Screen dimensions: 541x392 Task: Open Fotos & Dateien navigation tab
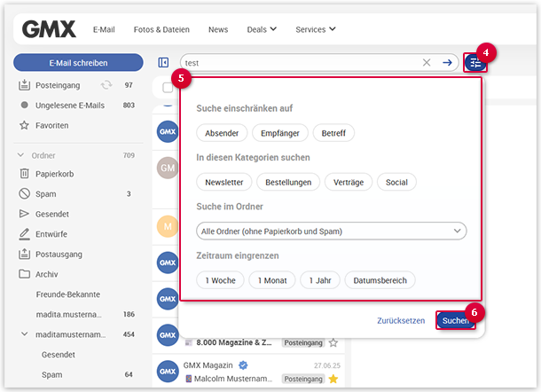click(x=161, y=29)
